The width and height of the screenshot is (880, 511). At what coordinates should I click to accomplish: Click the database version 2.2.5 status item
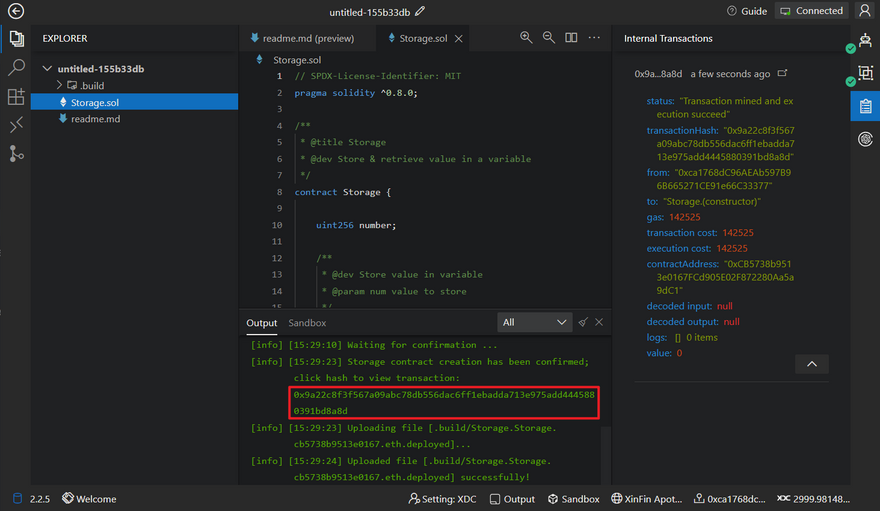pos(31,499)
